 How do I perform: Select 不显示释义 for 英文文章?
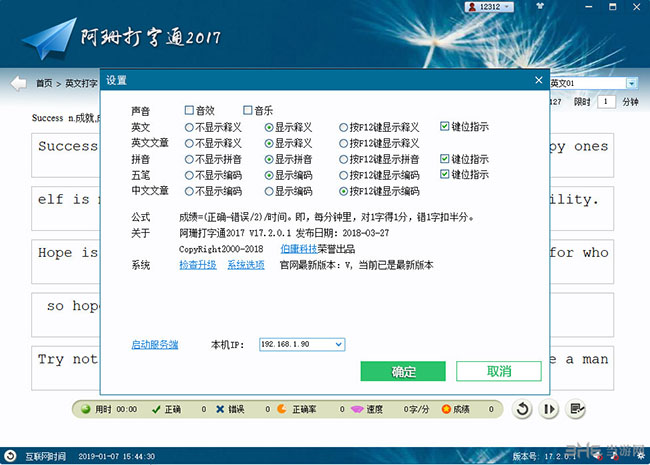(x=189, y=143)
